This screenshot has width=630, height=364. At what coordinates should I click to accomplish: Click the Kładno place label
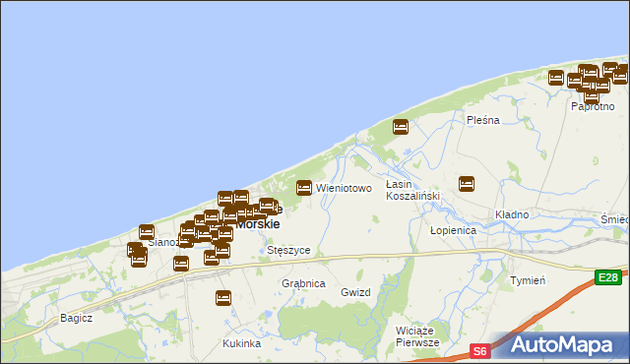[512, 214]
